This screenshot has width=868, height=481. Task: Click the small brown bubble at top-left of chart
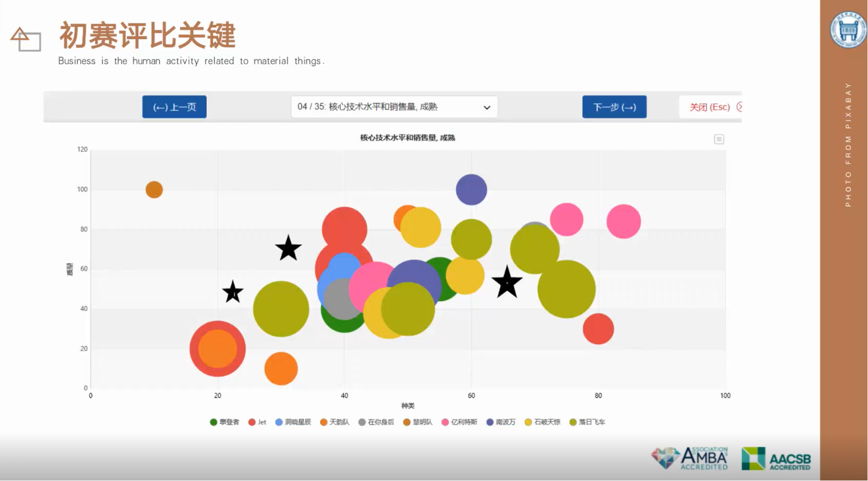pyautogui.click(x=154, y=190)
